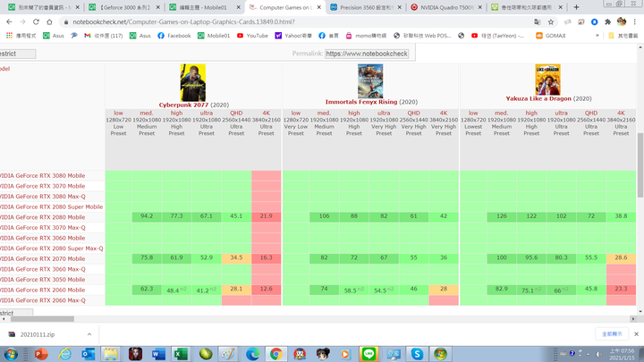Bookmark this page with the star icon
This screenshot has height=362, width=644.
click(x=551, y=21)
